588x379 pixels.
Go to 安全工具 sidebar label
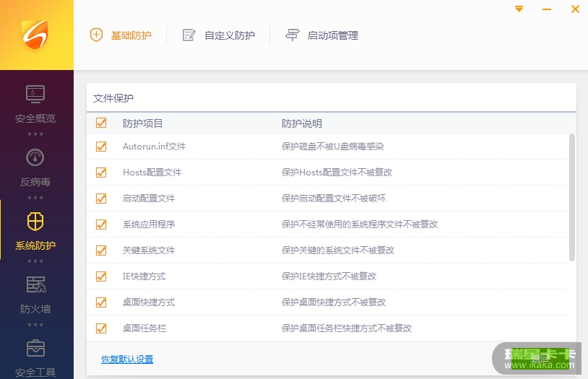tap(35, 373)
